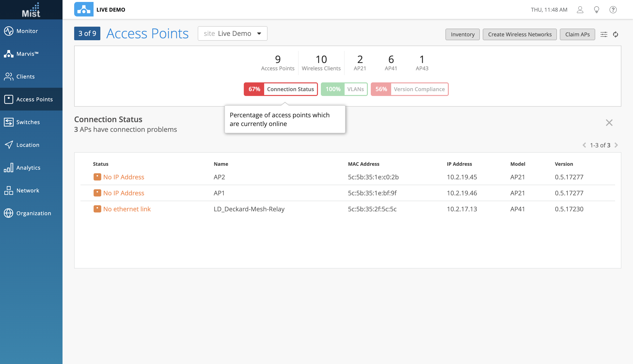Click the Create Wireless Networks button
633x364 pixels.
click(x=520, y=34)
